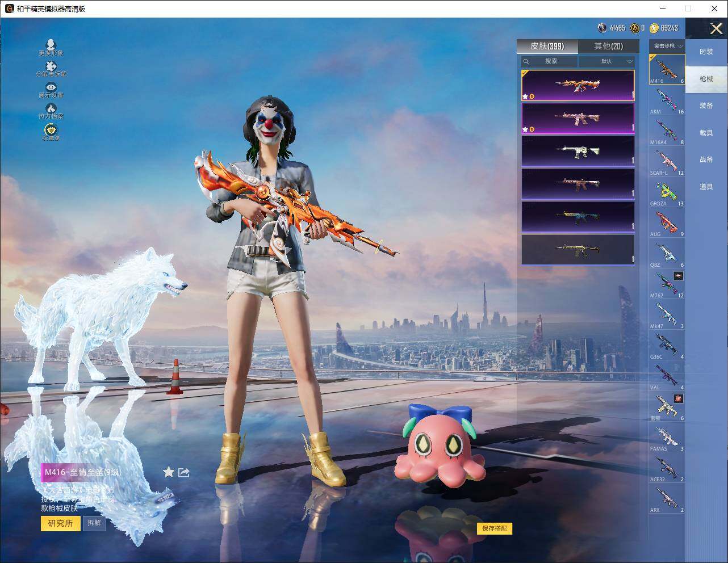Expand the 突击步枪 weapon type dropdown

point(667,46)
